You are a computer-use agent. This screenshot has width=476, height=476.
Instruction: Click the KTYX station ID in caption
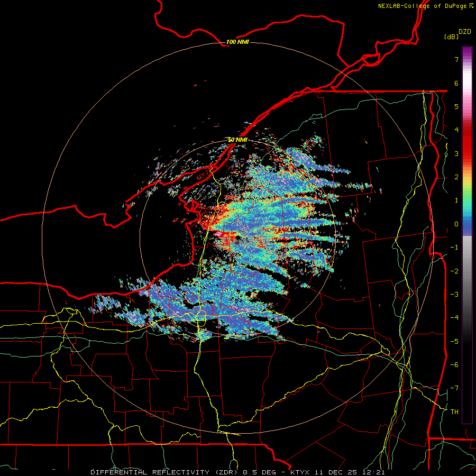coord(300,472)
